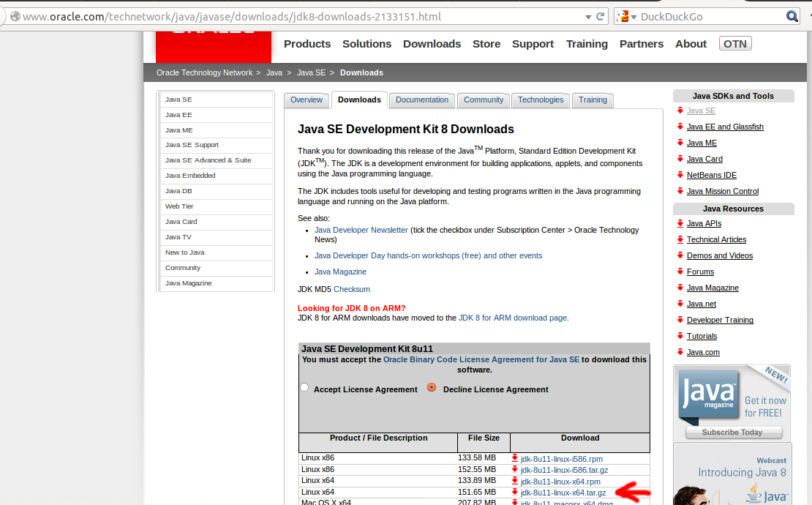Open DuckDuckGo search engine selector
The width and height of the screenshot is (812, 505).
click(626, 17)
